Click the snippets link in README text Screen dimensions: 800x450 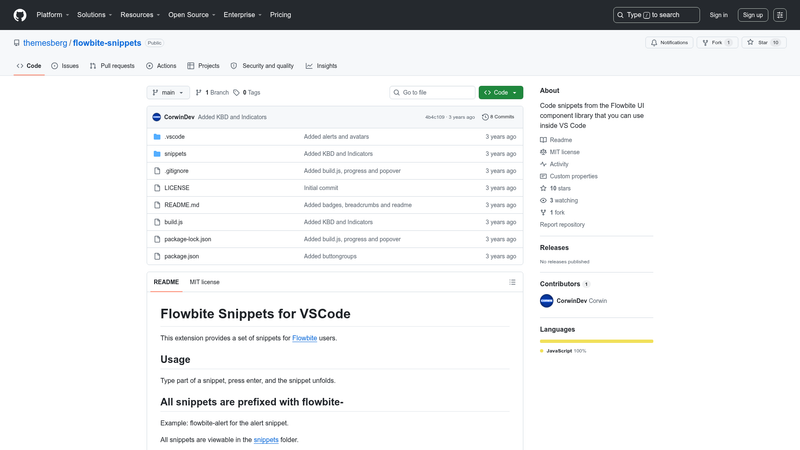266,439
